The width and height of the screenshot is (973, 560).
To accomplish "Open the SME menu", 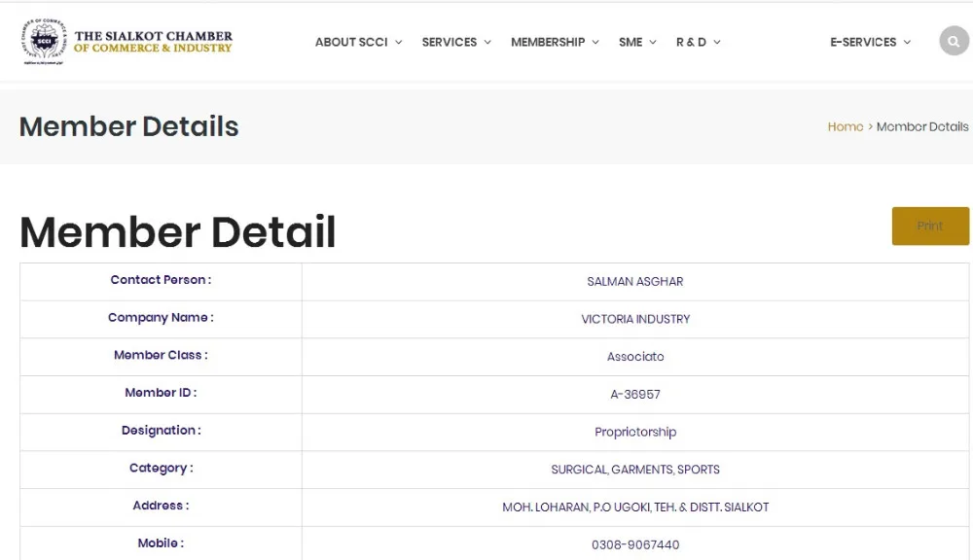I will (637, 42).
